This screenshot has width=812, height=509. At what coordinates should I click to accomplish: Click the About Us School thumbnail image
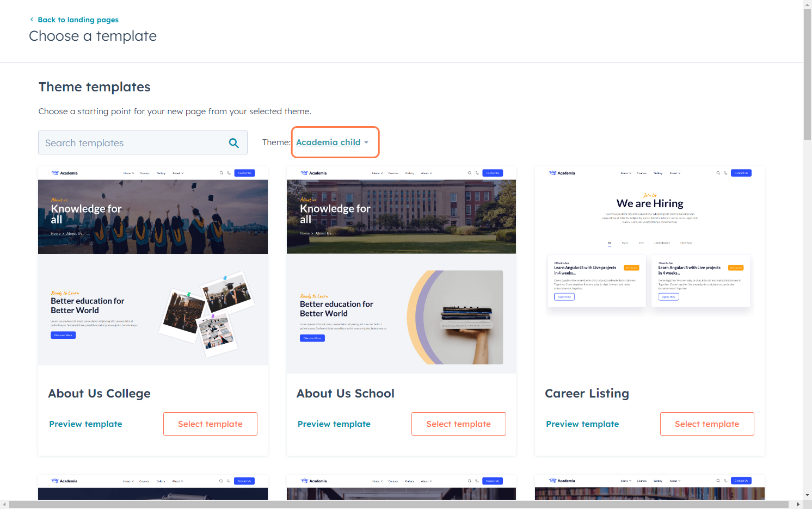click(401, 270)
